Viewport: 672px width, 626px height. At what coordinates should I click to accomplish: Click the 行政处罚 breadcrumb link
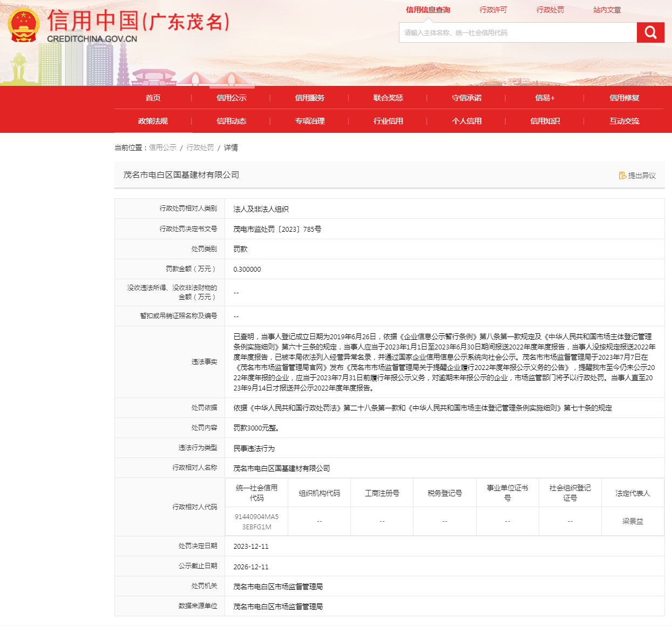pyautogui.click(x=200, y=147)
